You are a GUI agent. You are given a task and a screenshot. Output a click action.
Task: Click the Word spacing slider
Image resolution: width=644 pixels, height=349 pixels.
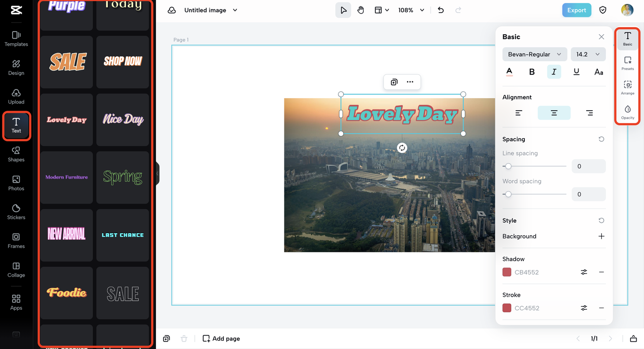(534, 194)
